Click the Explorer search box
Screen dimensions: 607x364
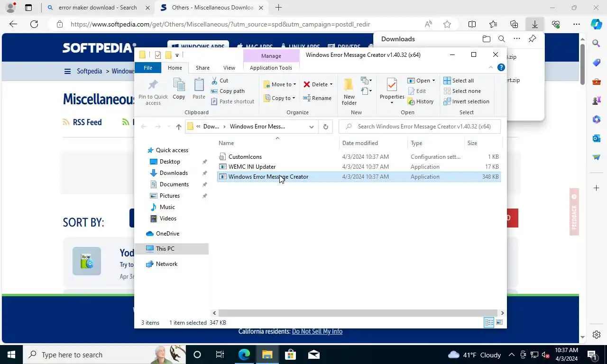click(420, 127)
